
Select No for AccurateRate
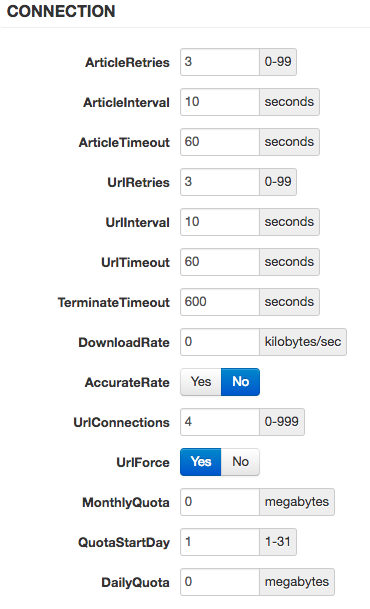(x=240, y=382)
